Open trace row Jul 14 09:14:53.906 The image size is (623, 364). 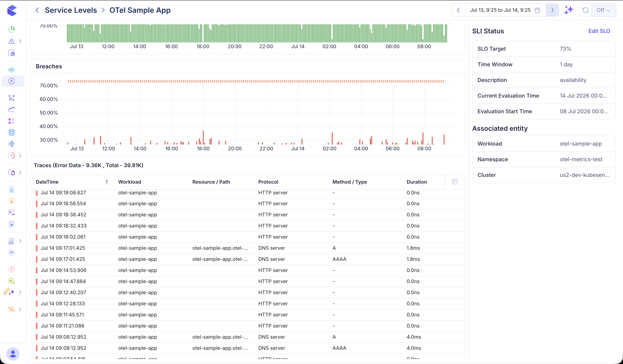(x=247, y=270)
